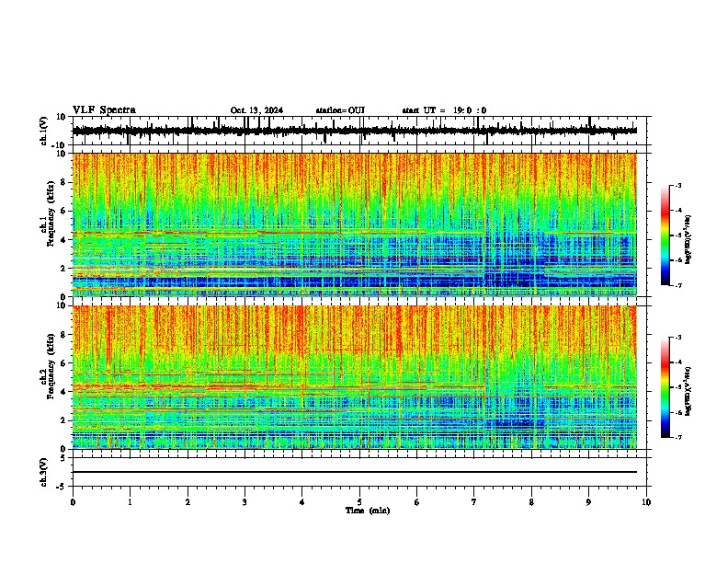The height and width of the screenshot is (563, 728).
Task: Click the flat ch.3 voltage line
Action: [x=354, y=472]
